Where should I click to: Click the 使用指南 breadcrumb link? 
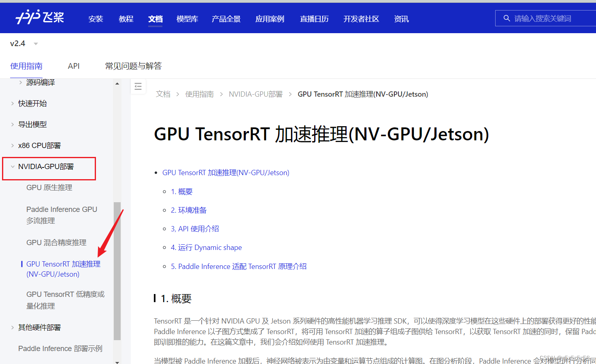pyautogui.click(x=199, y=94)
